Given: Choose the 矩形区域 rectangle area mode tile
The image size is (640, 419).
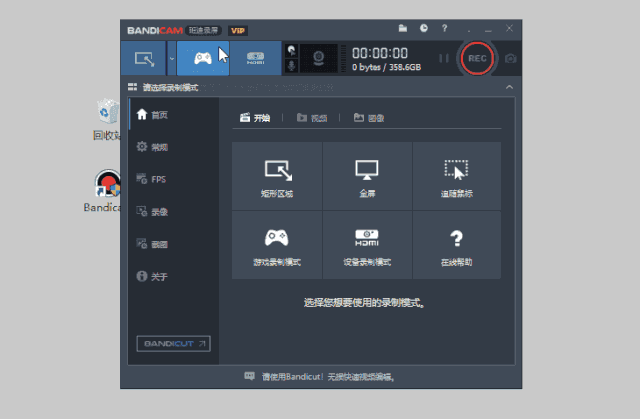Looking at the screenshot, I should 277,176.
